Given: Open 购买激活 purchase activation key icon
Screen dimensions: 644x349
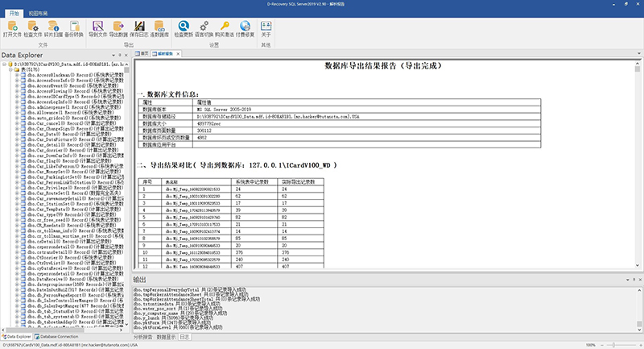Looking at the screenshot, I should (225, 29).
